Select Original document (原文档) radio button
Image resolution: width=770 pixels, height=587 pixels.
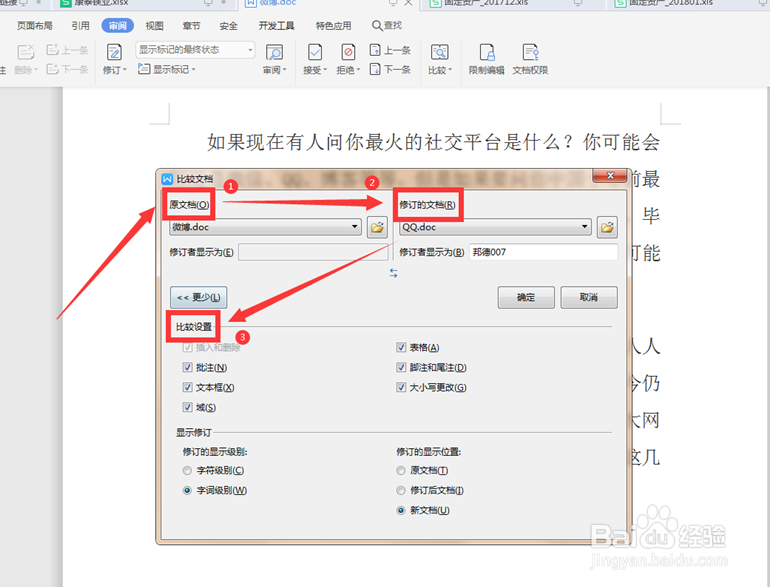point(401,471)
